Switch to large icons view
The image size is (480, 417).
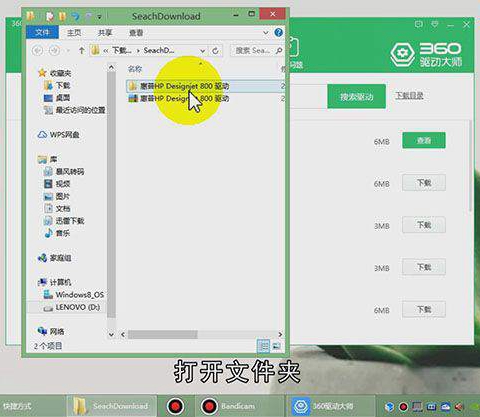276,346
